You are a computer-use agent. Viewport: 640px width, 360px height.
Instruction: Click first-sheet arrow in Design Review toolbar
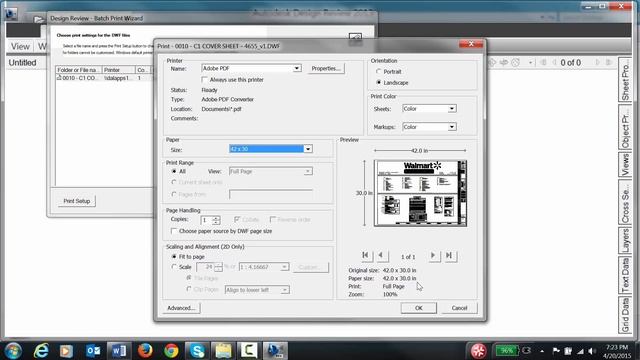click(544, 62)
